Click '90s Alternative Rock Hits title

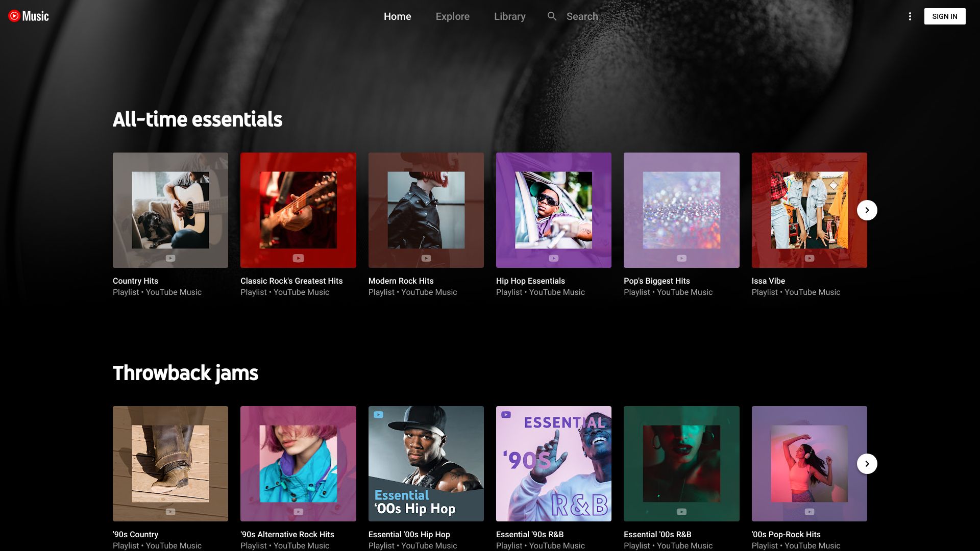tap(287, 535)
